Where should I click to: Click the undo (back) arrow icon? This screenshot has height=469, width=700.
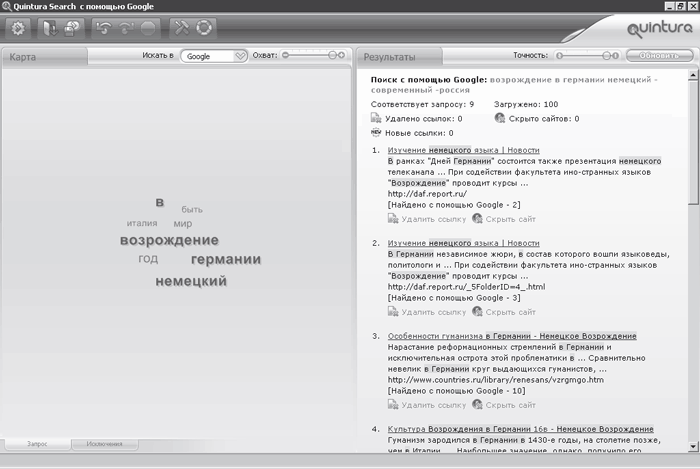point(104,29)
